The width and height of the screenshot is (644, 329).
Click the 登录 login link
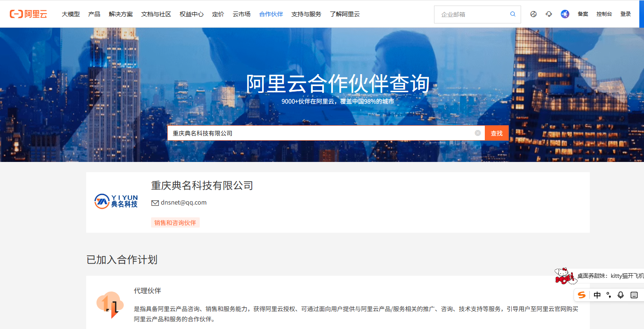coord(626,14)
